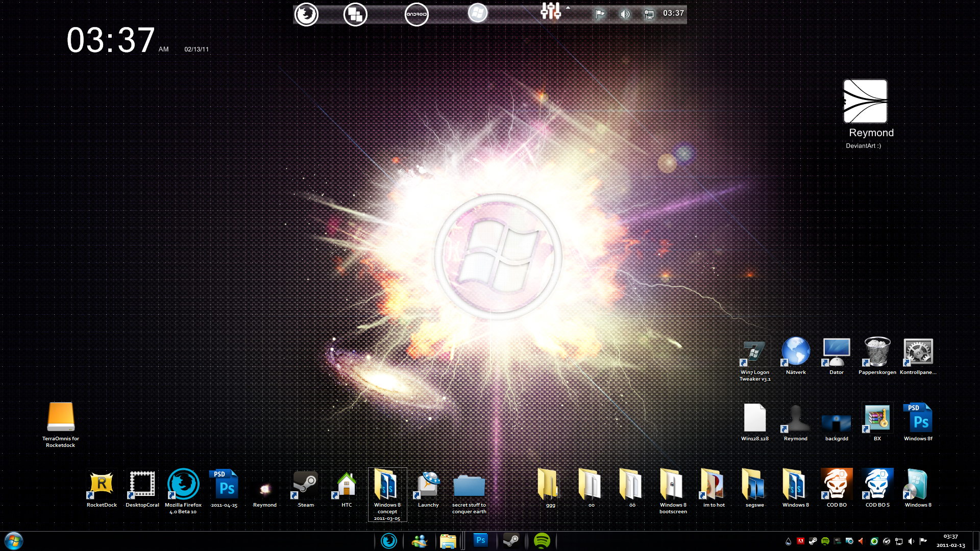
Task: Open the DesktopCoral shortcut
Action: tap(142, 485)
